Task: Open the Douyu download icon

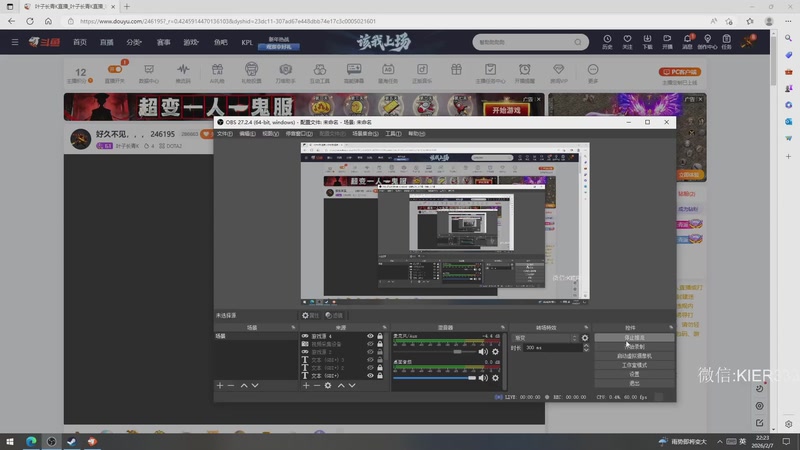Action: tap(647, 41)
